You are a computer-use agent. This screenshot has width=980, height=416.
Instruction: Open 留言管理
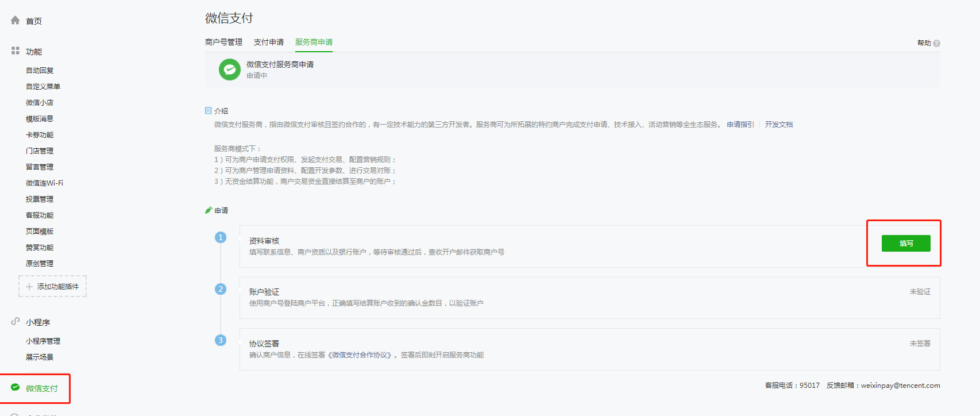tap(40, 167)
